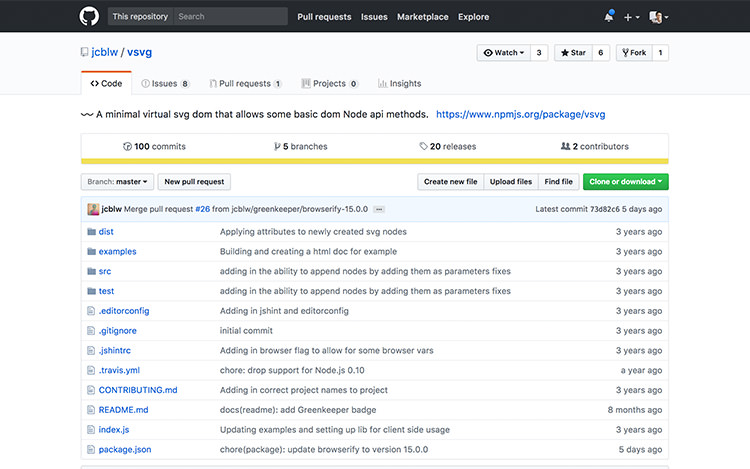Open the Branch: master selector
The height and width of the screenshot is (469, 750).
(117, 182)
